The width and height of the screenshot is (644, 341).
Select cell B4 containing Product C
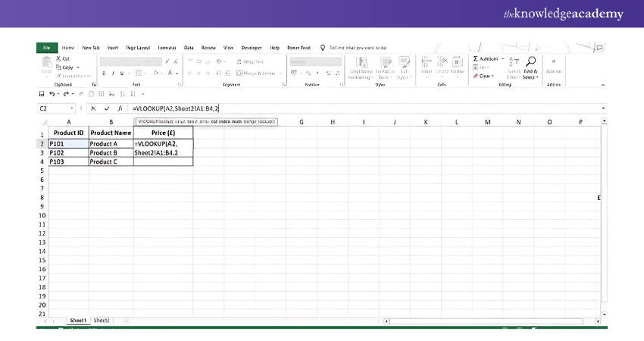110,161
